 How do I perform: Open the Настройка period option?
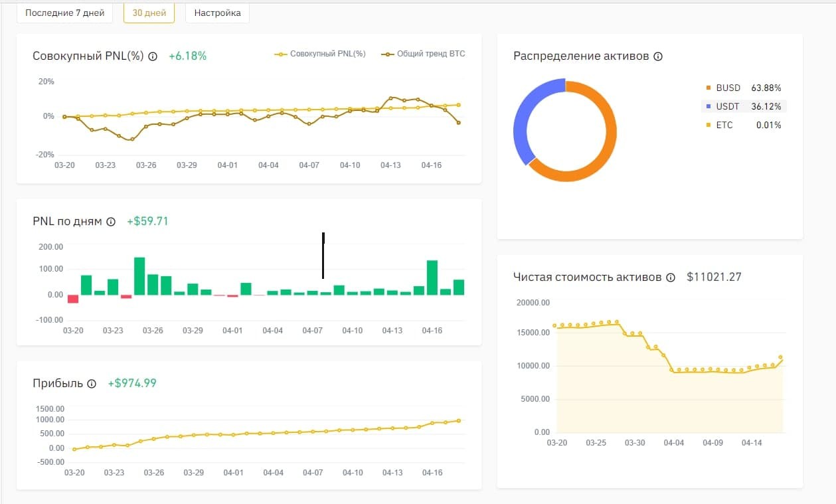point(217,13)
